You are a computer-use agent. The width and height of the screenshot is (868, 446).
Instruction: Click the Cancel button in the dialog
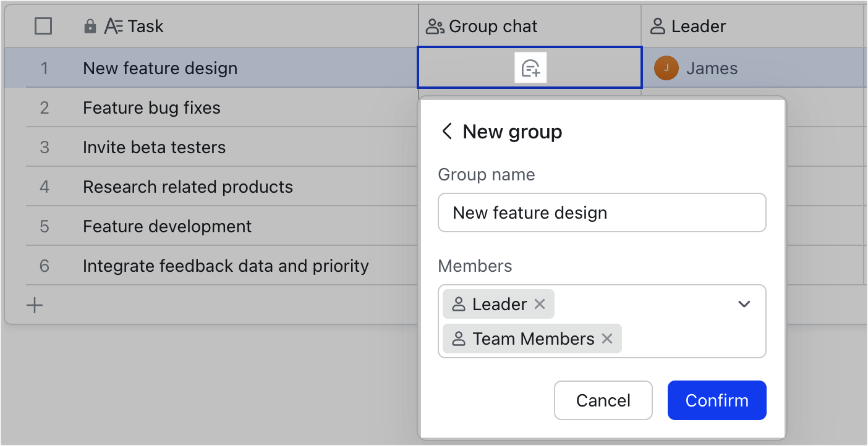603,400
